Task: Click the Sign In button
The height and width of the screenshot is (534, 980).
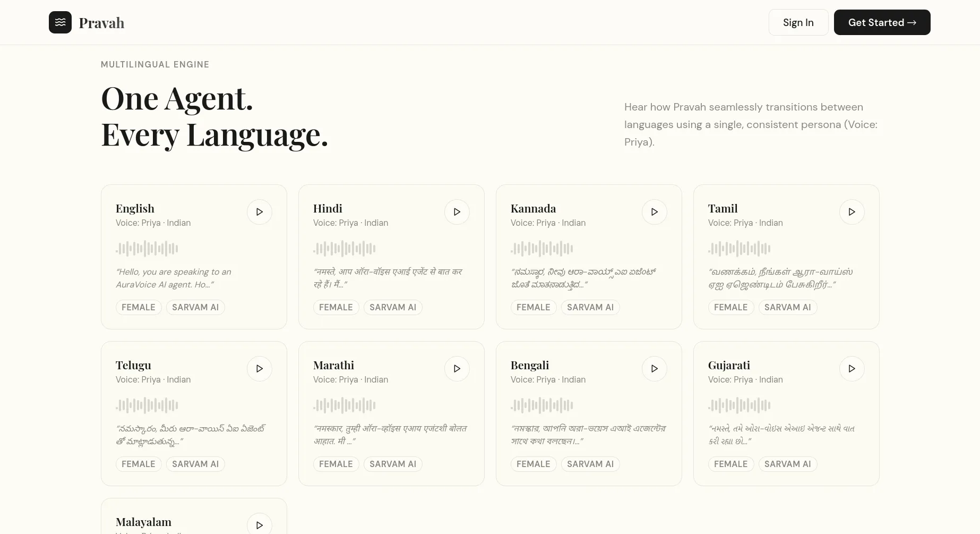Action: coord(798,22)
